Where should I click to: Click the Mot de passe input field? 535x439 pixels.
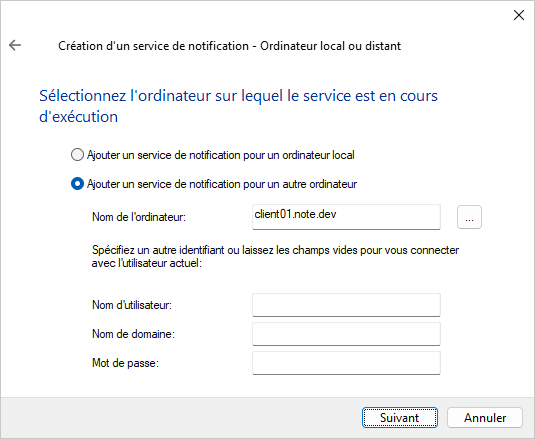pyautogui.click(x=346, y=363)
